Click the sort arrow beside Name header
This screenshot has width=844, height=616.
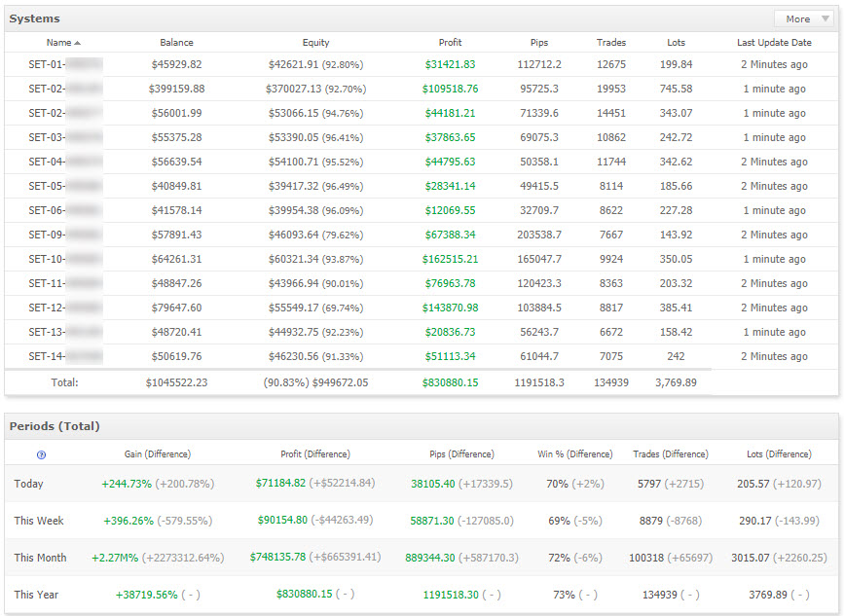78,43
